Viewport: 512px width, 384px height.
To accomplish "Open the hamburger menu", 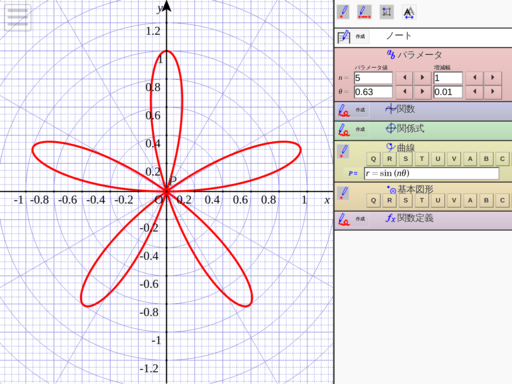I will (x=17, y=18).
